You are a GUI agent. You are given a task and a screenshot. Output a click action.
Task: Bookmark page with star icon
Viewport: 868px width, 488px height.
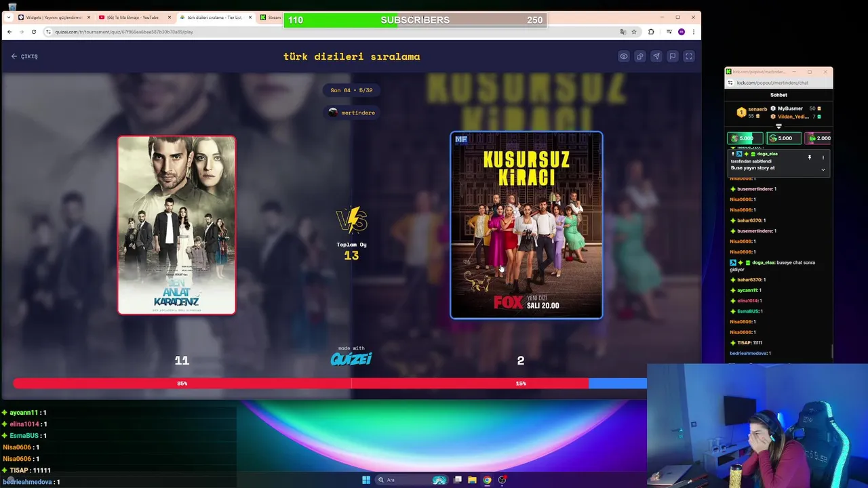[634, 32]
